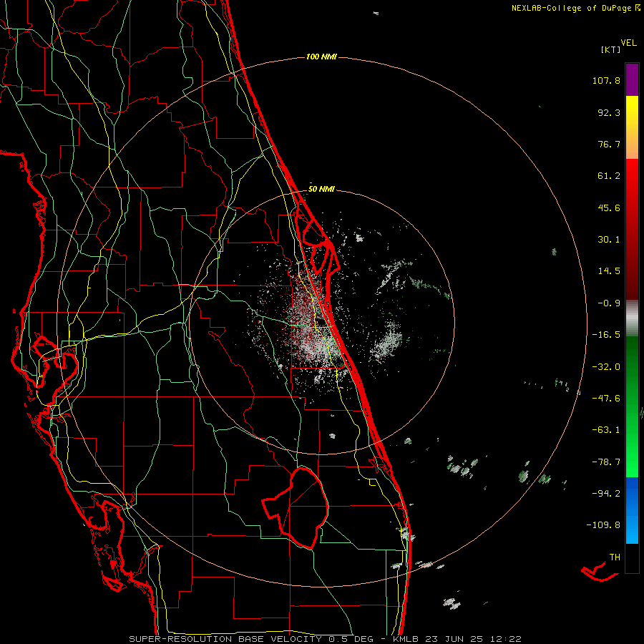The height and width of the screenshot is (644, 644).
Task: Click the TH legend label
Action: coord(615,557)
